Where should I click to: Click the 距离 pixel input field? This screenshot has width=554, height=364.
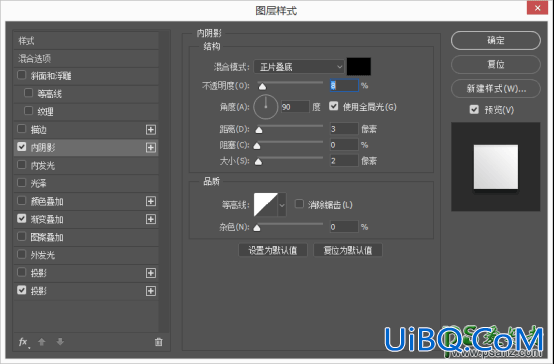(344, 129)
